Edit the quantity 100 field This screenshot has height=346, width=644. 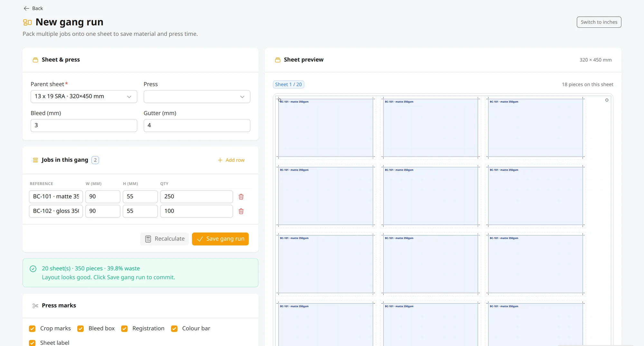tap(196, 211)
